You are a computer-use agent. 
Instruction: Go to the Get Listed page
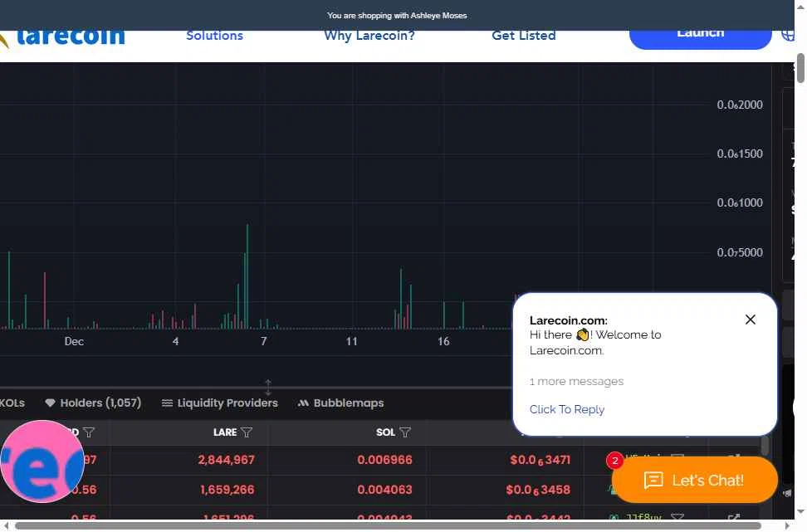tap(523, 36)
